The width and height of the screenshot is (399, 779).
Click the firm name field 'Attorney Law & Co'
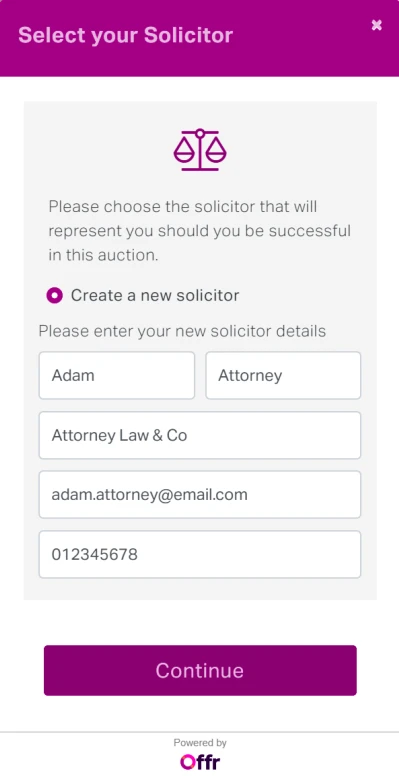200,435
